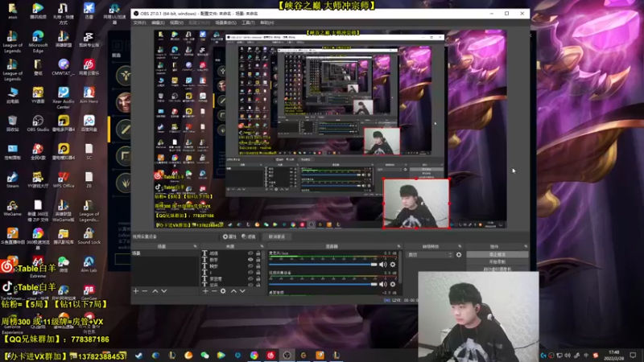This screenshot has height=362, width=644.
Task: Open Steam desktop shortcut
Action: (x=12, y=179)
